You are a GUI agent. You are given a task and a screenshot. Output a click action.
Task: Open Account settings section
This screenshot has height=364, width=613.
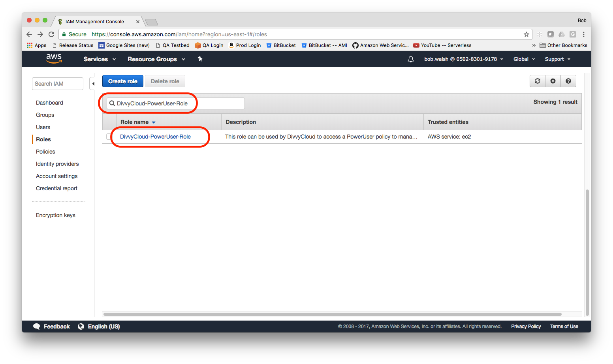tap(56, 176)
